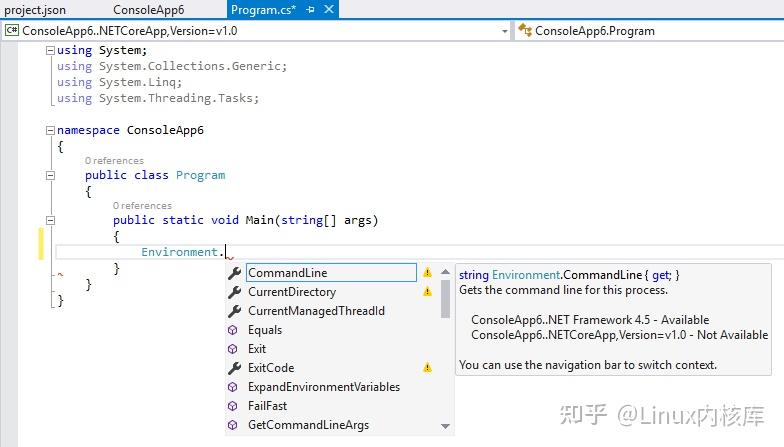Select ExpandEnvironmentVariables from completion list
Viewport: 784px width, 447px height.
click(x=324, y=387)
